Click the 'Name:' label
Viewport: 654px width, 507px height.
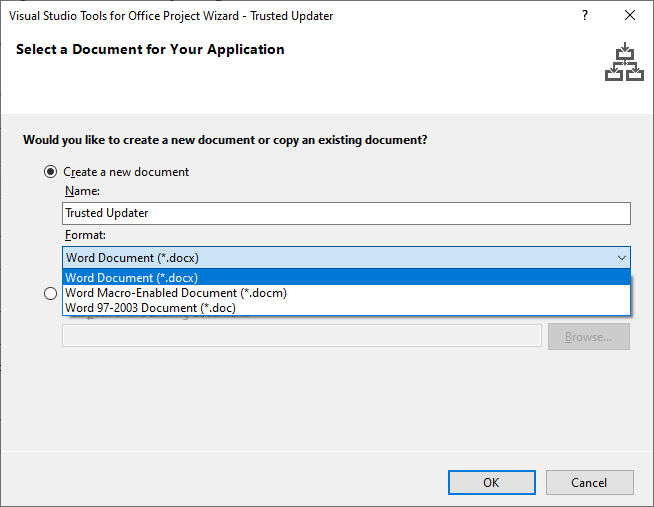tap(82, 191)
